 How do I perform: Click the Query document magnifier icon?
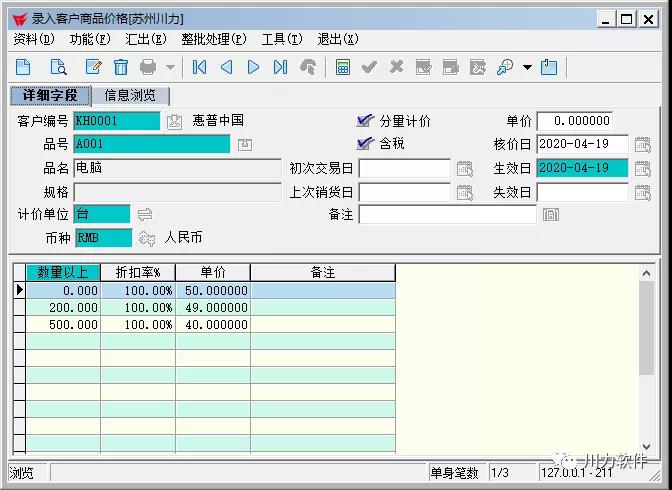[58, 67]
